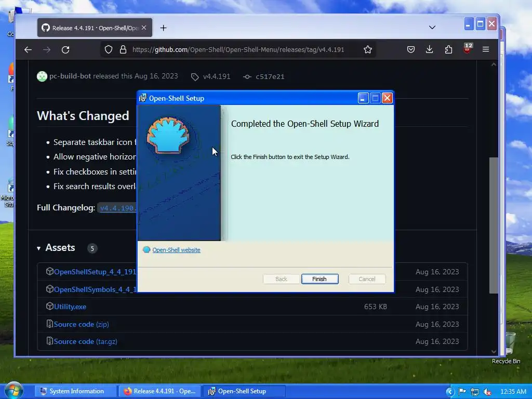
Task: Click package icon next to Utility.exe
Action: (x=49, y=306)
